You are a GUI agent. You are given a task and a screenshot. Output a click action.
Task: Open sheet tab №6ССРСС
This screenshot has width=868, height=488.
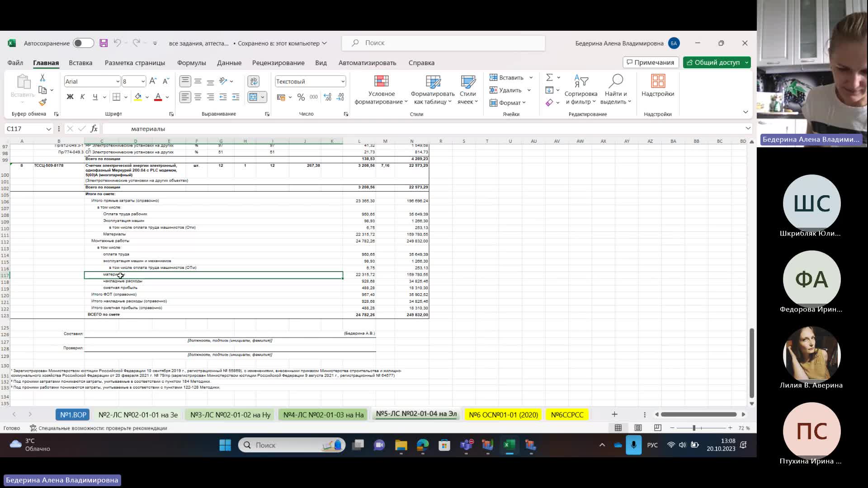[567, 415]
